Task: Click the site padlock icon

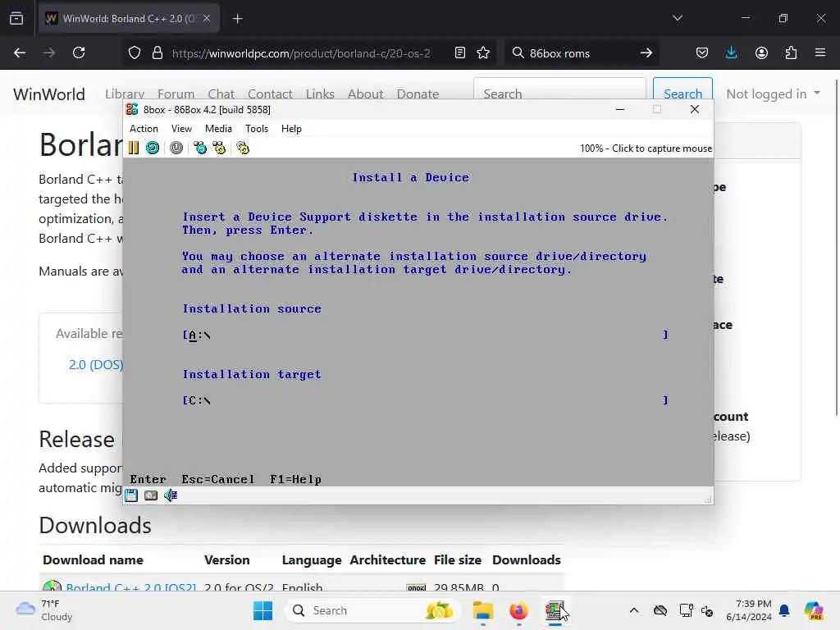Action: pos(157,52)
